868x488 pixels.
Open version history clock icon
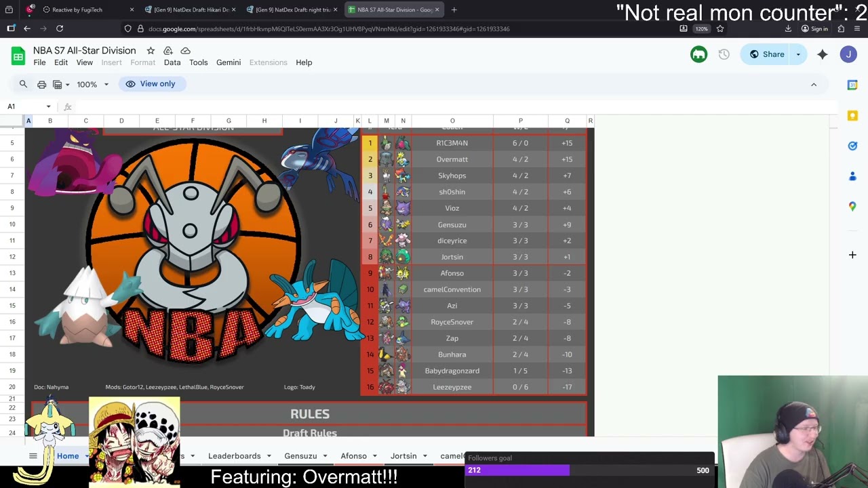724,54
